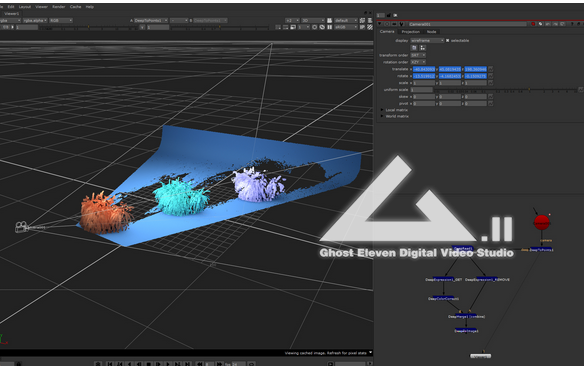584x366 pixels.
Task: Click the rotate animation menu icon
Action: pos(491,76)
